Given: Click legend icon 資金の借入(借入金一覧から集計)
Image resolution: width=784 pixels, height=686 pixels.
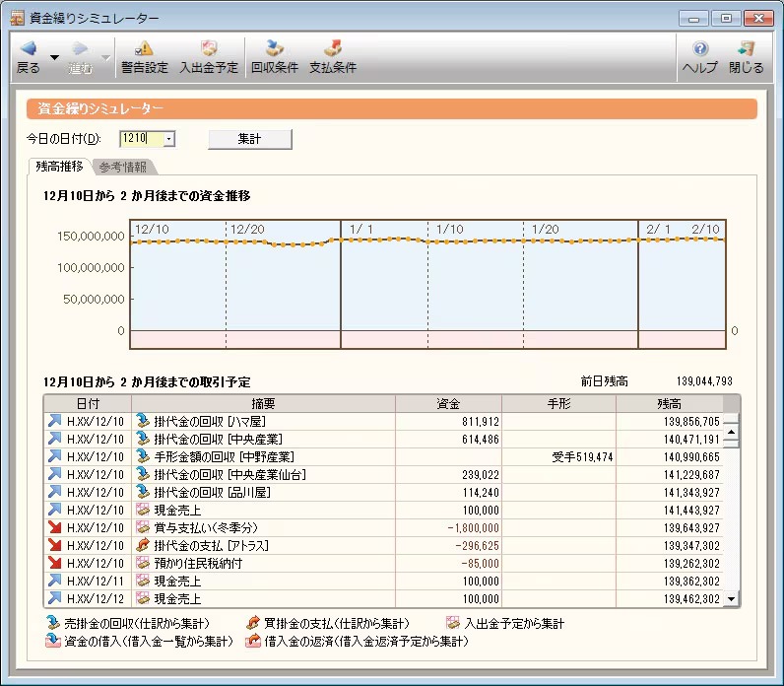Looking at the screenshot, I should pos(52,641).
